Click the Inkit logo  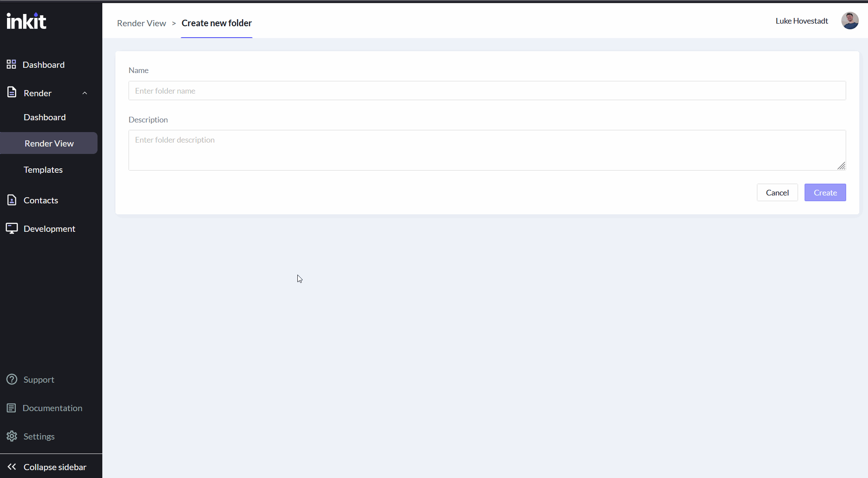click(26, 21)
